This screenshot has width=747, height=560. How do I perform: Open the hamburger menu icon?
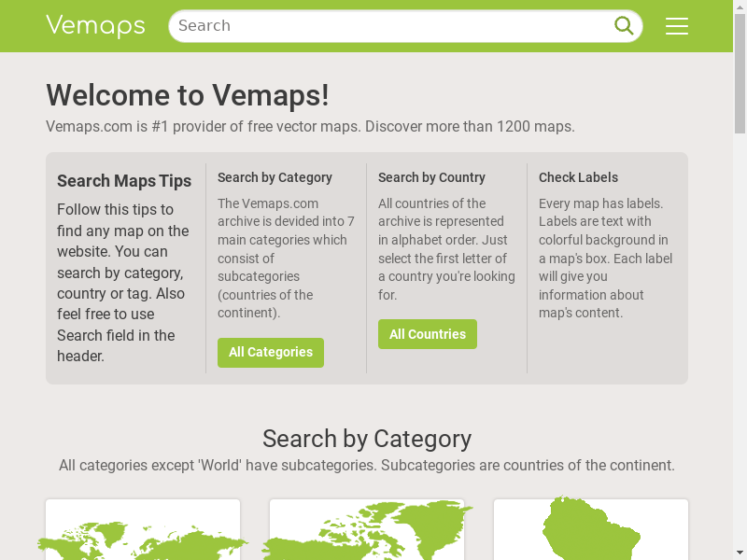(676, 26)
